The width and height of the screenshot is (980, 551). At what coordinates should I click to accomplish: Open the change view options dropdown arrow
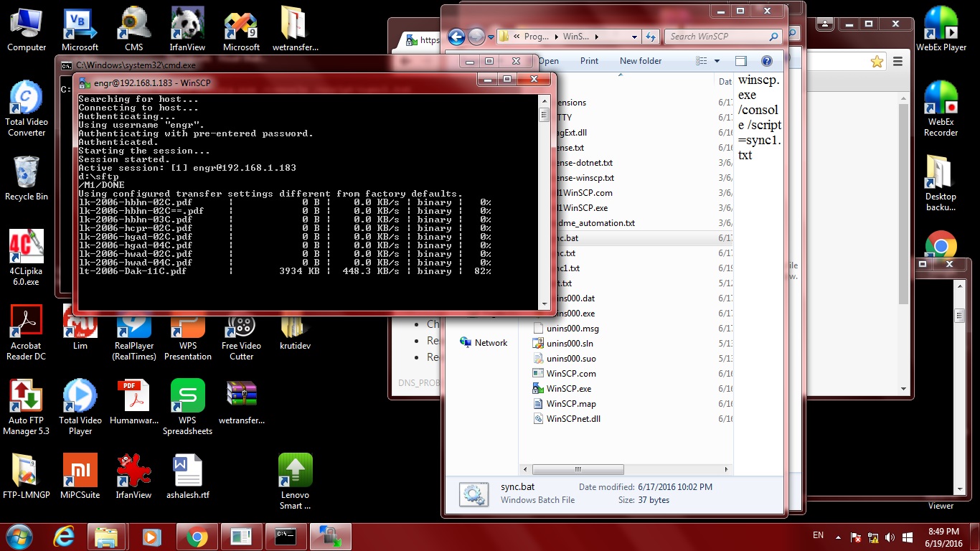[717, 61]
